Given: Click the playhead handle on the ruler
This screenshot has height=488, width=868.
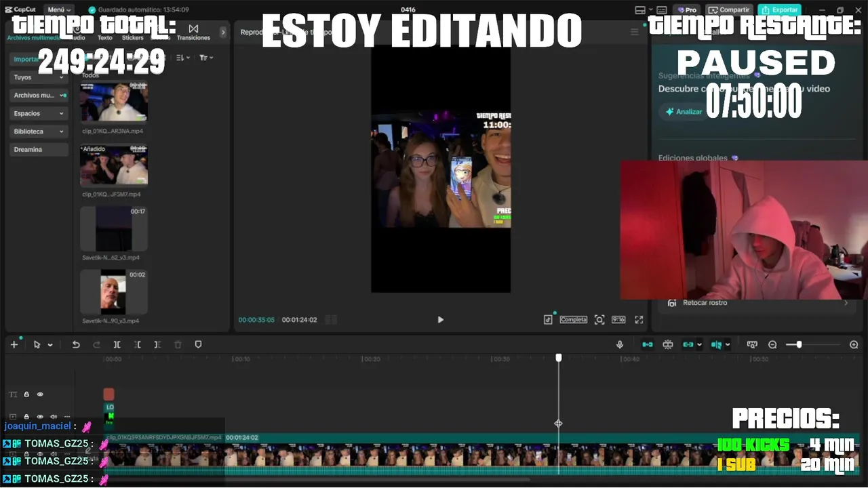Looking at the screenshot, I should [559, 357].
